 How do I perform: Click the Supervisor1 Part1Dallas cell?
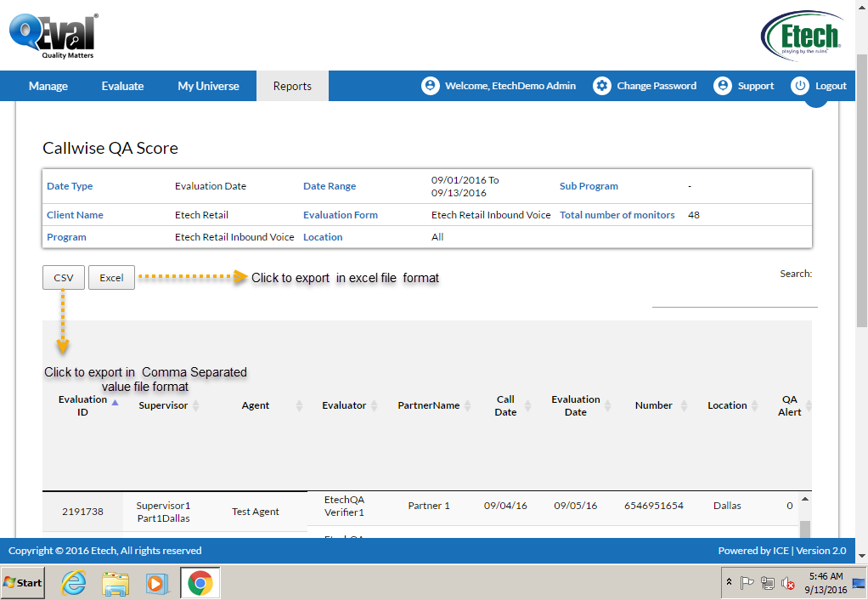[163, 512]
